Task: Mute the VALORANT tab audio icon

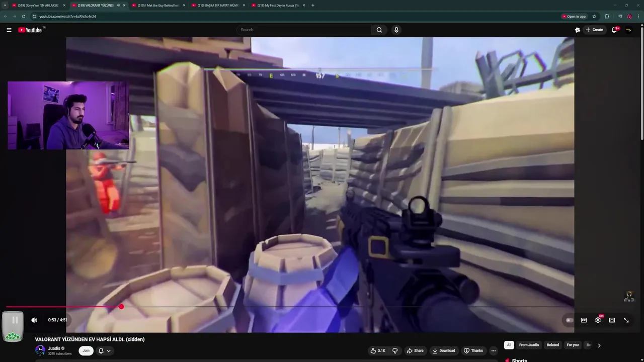Action: tap(118, 5)
